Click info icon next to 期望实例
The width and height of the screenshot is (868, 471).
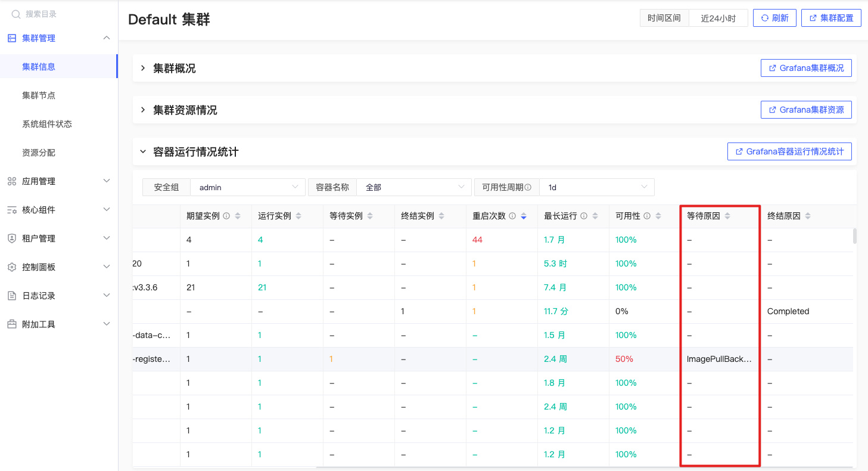[x=226, y=216]
